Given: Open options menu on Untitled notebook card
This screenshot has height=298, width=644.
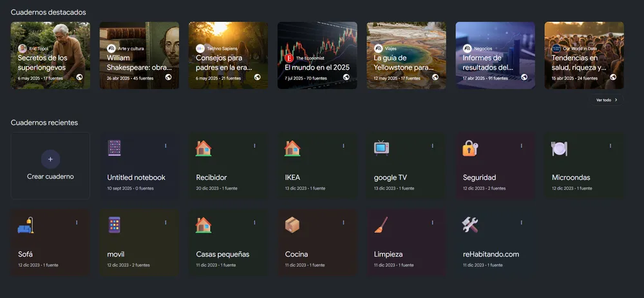Looking at the screenshot, I should pos(166,146).
